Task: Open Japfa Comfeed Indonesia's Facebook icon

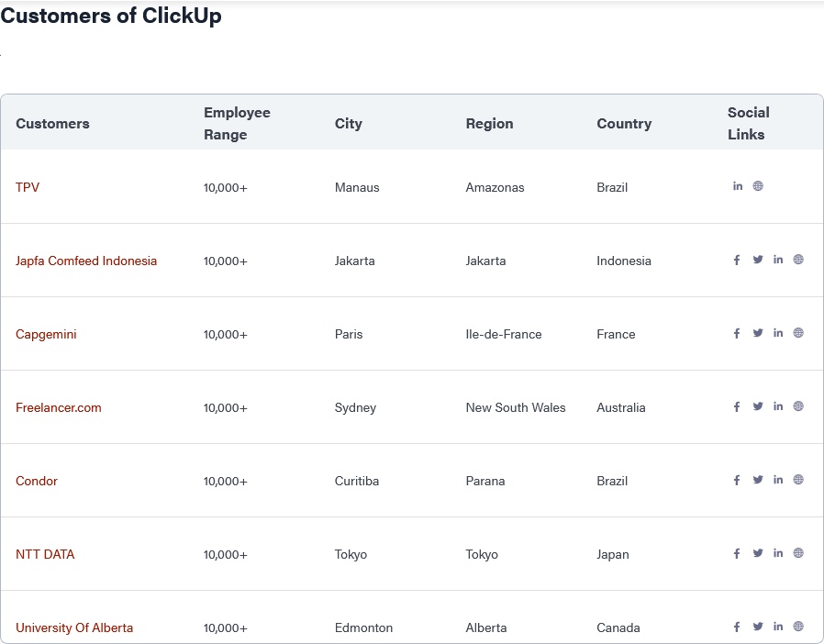Action: (737, 260)
